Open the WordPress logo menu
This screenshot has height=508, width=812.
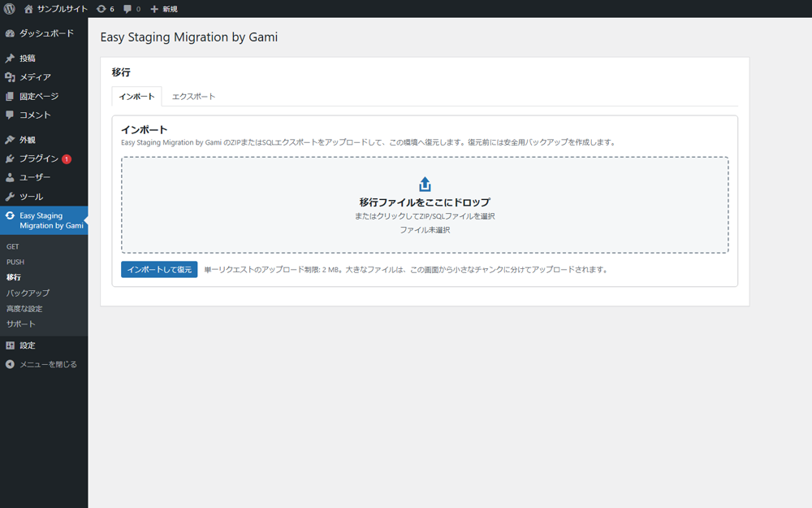click(x=9, y=9)
